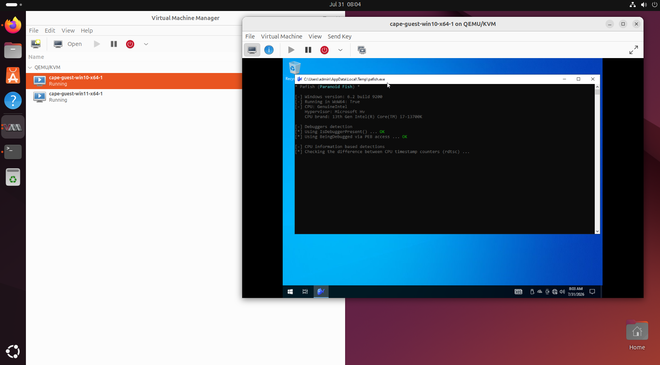Click the pafish.exe console title bar icon
660x365 pixels.
coord(300,79)
